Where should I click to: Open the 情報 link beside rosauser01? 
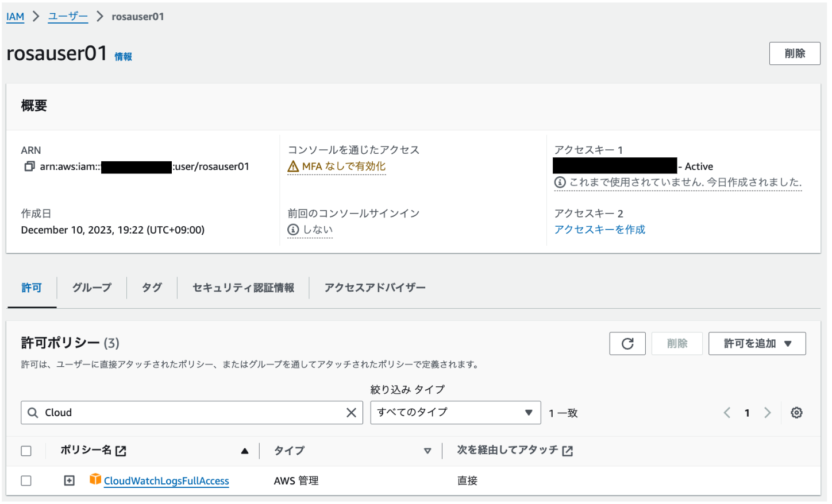[123, 57]
